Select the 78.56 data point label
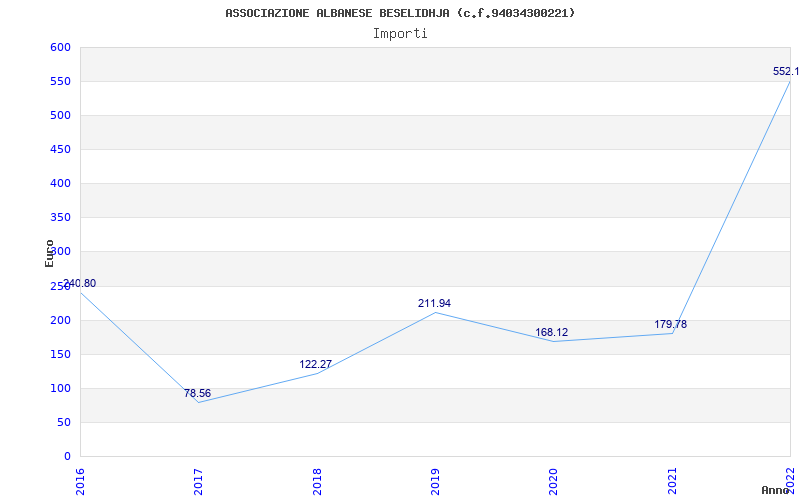The image size is (800, 500). click(197, 393)
